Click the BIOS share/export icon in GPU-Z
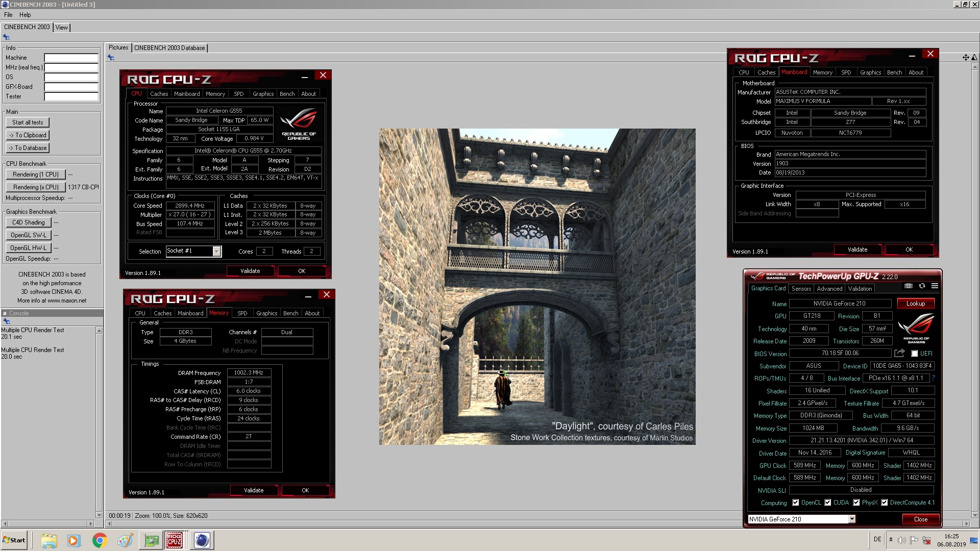Image resolution: width=980 pixels, height=551 pixels. click(x=899, y=353)
